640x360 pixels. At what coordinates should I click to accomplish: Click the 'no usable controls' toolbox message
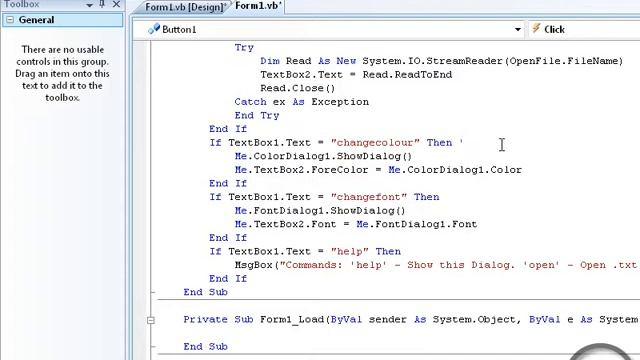point(62,73)
